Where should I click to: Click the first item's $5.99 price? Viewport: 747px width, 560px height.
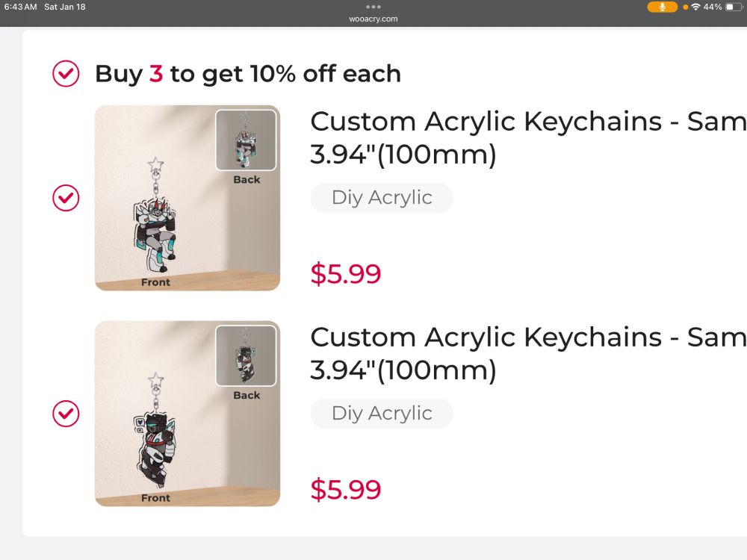pos(346,274)
